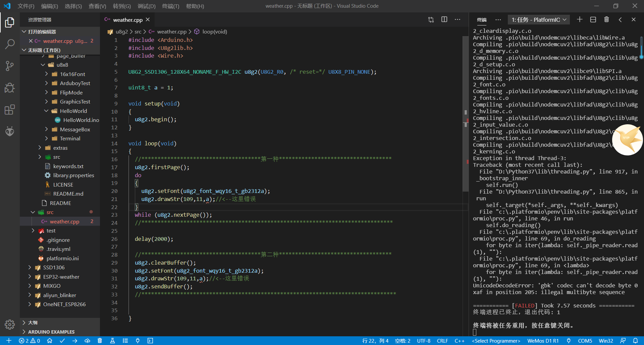Expand the ARDUINO EXAMPLES section
The image size is (644, 345).
tap(51, 332)
